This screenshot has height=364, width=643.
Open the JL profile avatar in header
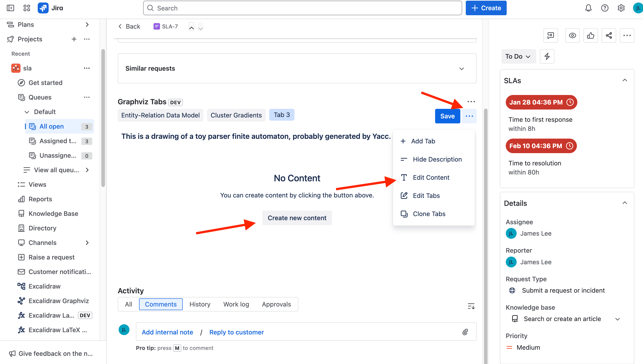click(x=638, y=8)
